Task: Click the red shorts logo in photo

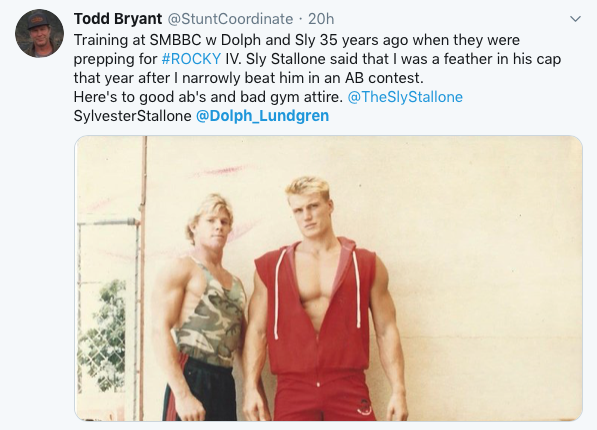Action: point(364,408)
